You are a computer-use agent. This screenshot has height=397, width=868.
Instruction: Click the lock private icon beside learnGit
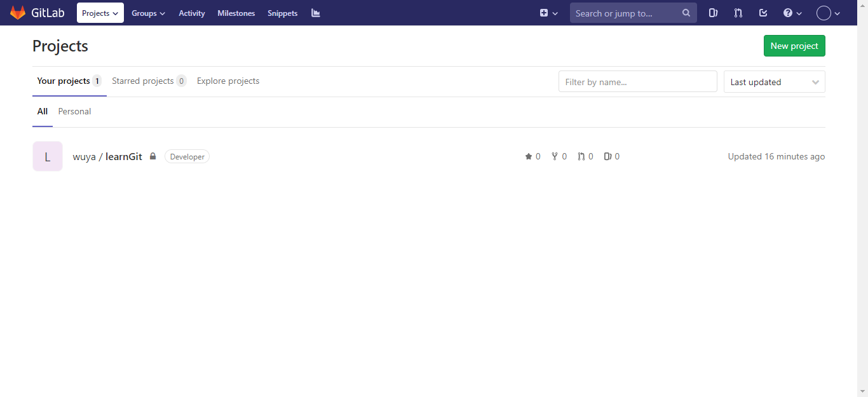coord(153,156)
